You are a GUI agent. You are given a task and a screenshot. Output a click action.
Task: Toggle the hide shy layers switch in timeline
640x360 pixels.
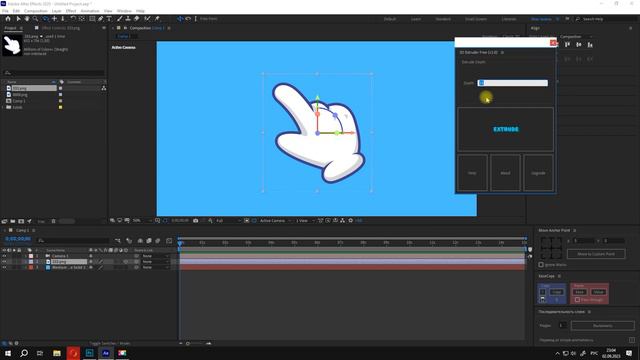pos(140,241)
